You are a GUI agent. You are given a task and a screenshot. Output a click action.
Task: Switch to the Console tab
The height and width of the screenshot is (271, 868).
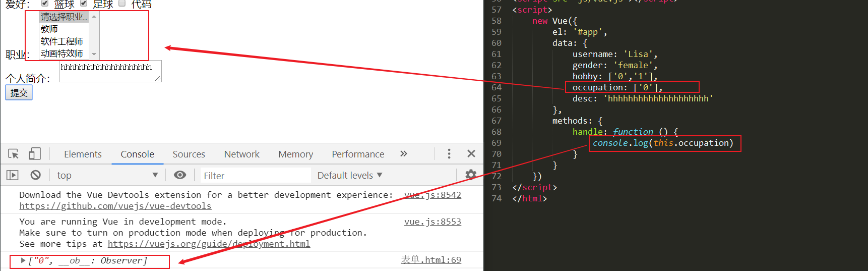click(x=137, y=154)
